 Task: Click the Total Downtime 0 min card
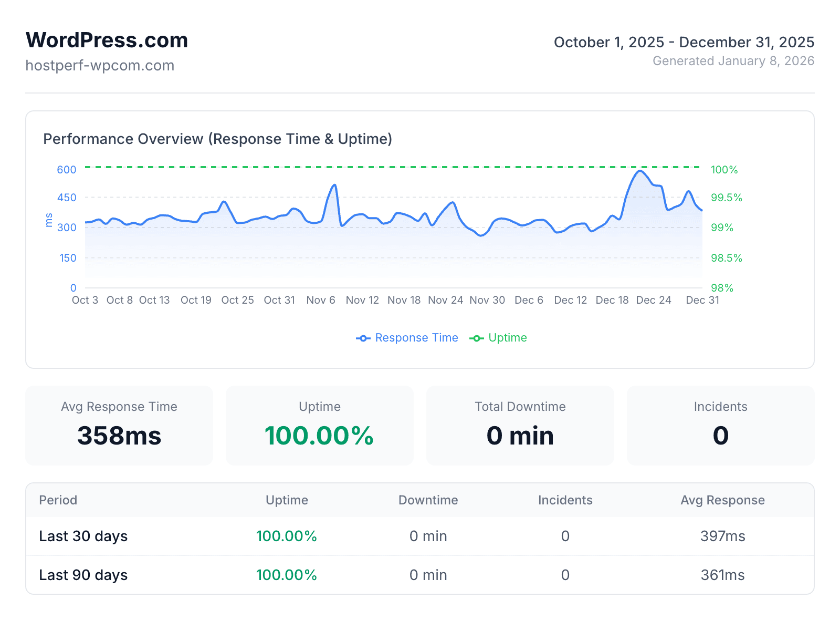pos(520,426)
